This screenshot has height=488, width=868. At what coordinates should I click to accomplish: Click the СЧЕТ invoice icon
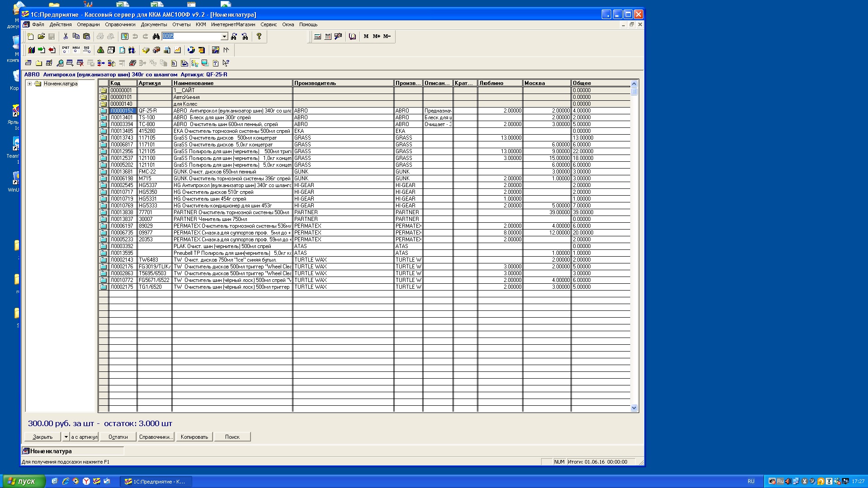pyautogui.click(x=66, y=50)
